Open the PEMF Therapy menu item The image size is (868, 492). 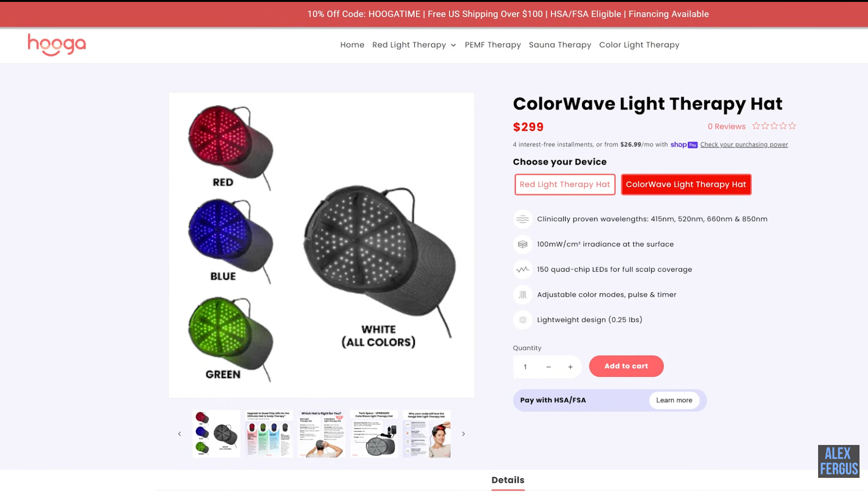click(x=492, y=45)
